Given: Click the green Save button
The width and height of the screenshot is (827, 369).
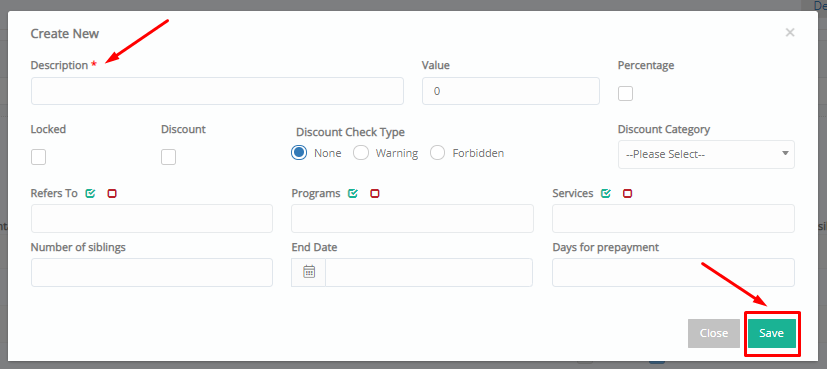Looking at the screenshot, I should [772, 333].
